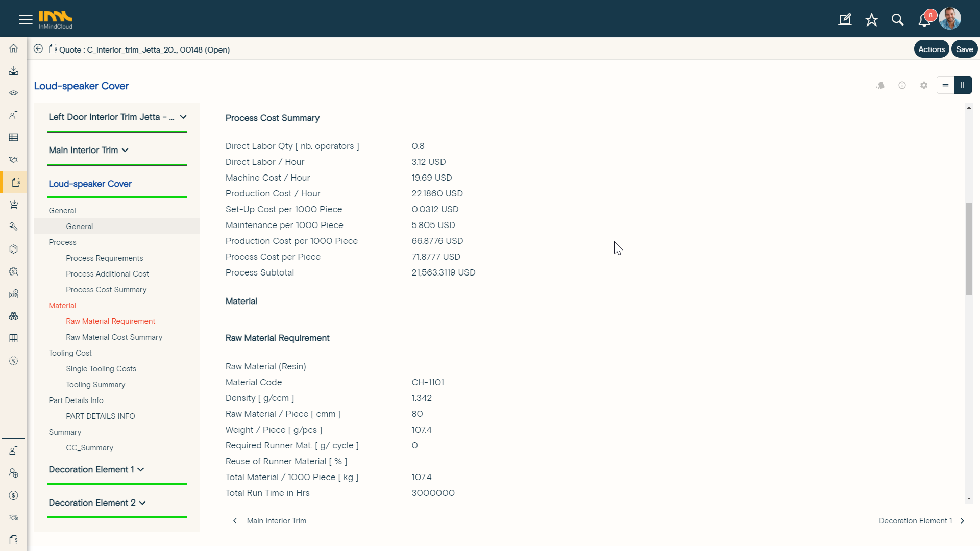This screenshot has width=980, height=551.
Task: Switch to horizontal layout view toggle
Action: point(945,85)
